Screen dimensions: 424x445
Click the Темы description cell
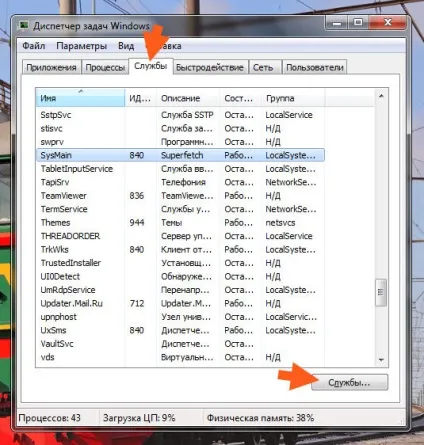pos(171,223)
